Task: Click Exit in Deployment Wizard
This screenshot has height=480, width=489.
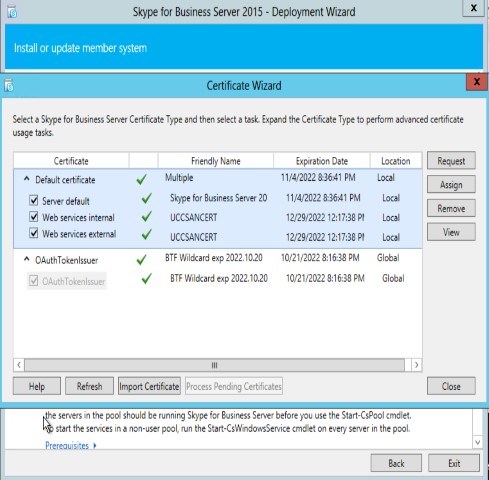Action: click(x=454, y=463)
